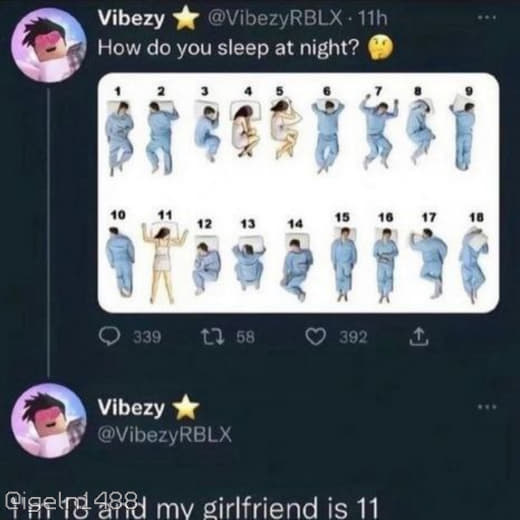Open the second tweet's three-dot menu
This screenshot has height=520, width=520.
[487, 407]
